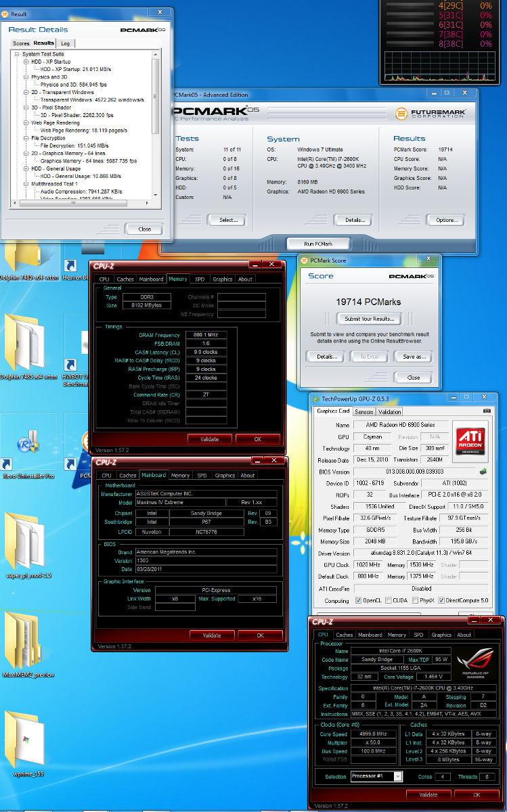This screenshot has width=507, height=812.
Task: Select Caches tab in bottom CPU-Z window
Action: (x=345, y=635)
